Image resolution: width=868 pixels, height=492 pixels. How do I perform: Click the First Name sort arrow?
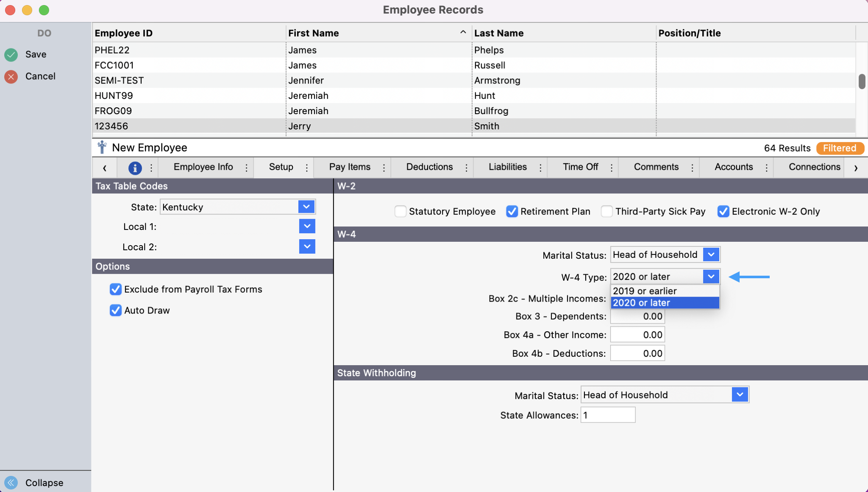pyautogui.click(x=463, y=33)
